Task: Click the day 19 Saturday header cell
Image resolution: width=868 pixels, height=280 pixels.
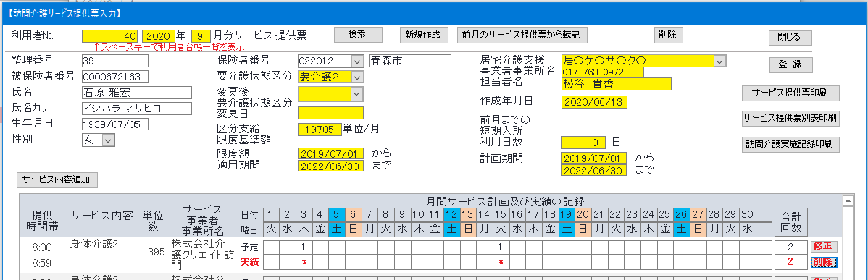Action: [567, 214]
